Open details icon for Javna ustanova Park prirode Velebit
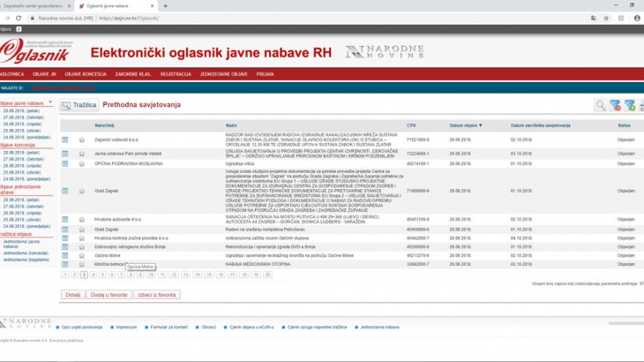The height and width of the screenshot is (362, 644). (65, 154)
